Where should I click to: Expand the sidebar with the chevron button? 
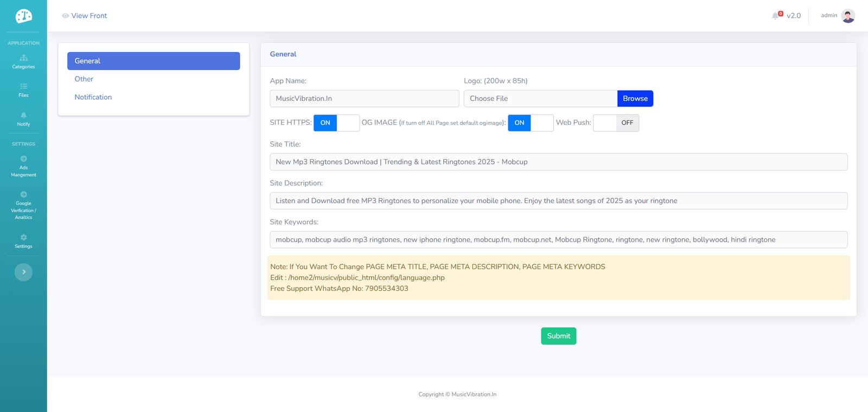click(23, 272)
